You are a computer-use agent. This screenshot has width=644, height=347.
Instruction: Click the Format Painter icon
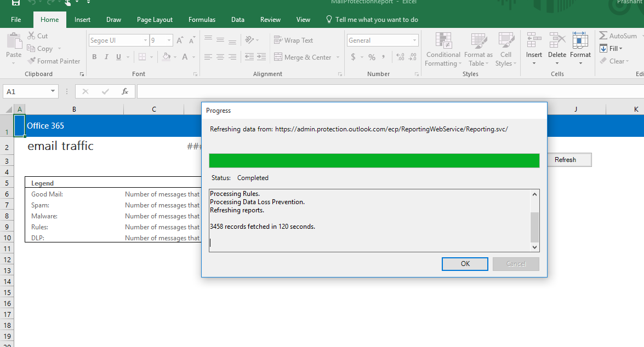click(x=32, y=61)
